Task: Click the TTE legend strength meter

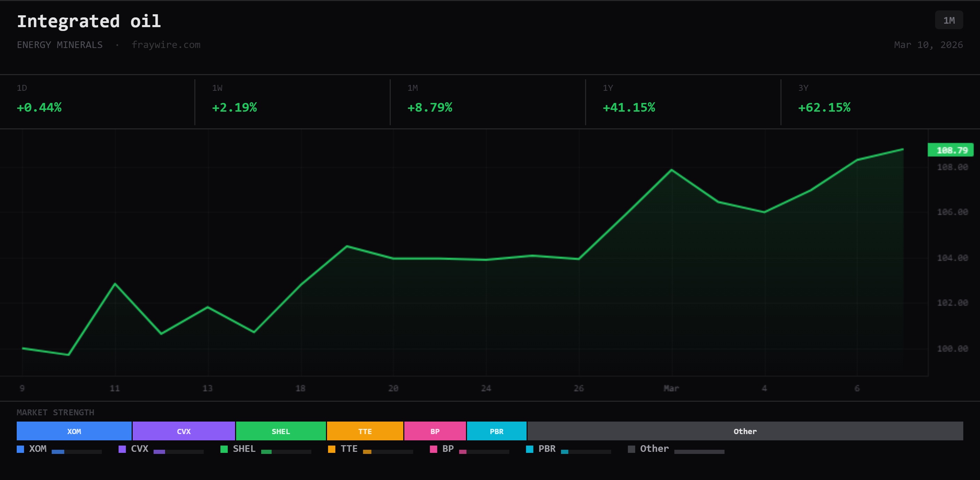Action: (x=388, y=451)
